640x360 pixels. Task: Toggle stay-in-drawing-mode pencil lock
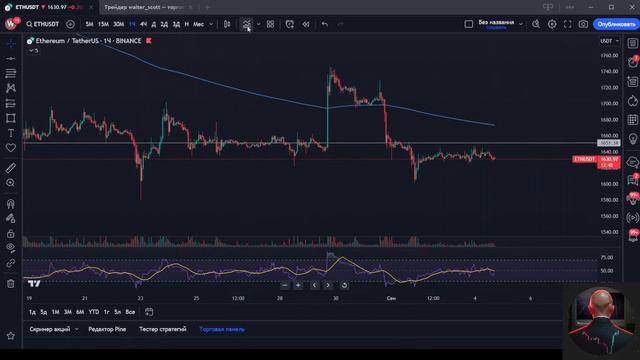tap(11, 218)
